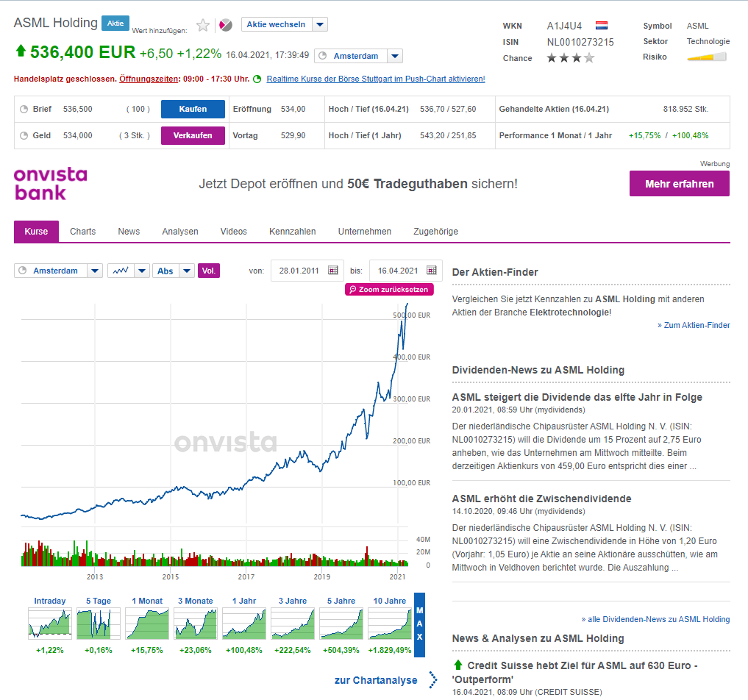Expand the chart Amsterdam exchange dropdown
The height and width of the screenshot is (700, 748).
(x=95, y=271)
